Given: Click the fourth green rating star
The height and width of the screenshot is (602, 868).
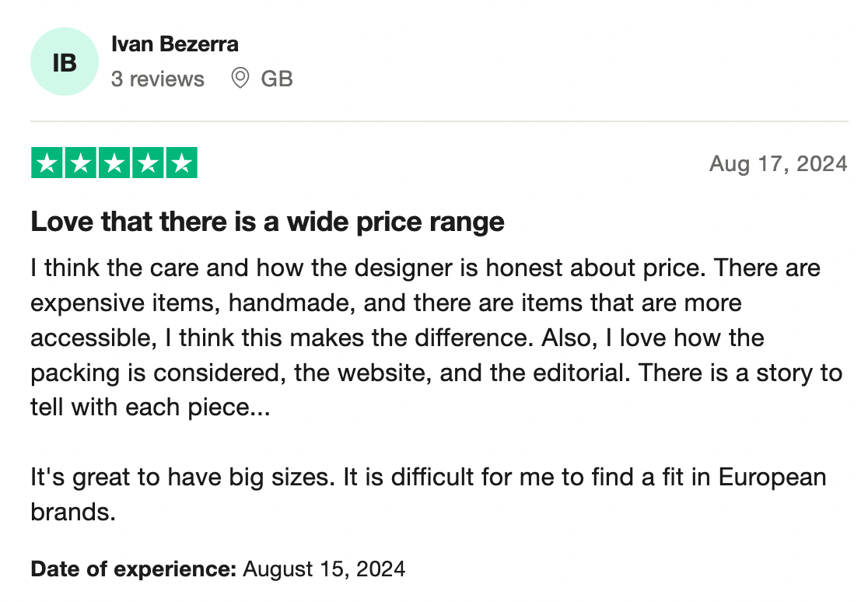Looking at the screenshot, I should click(x=148, y=163).
